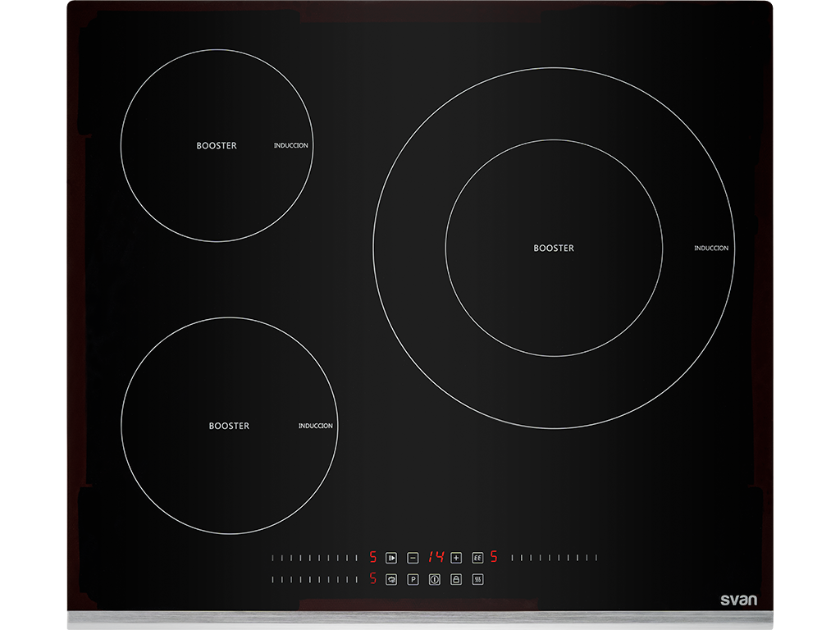
Task: Tap the red 5 left of pause key
Action: click(373, 557)
